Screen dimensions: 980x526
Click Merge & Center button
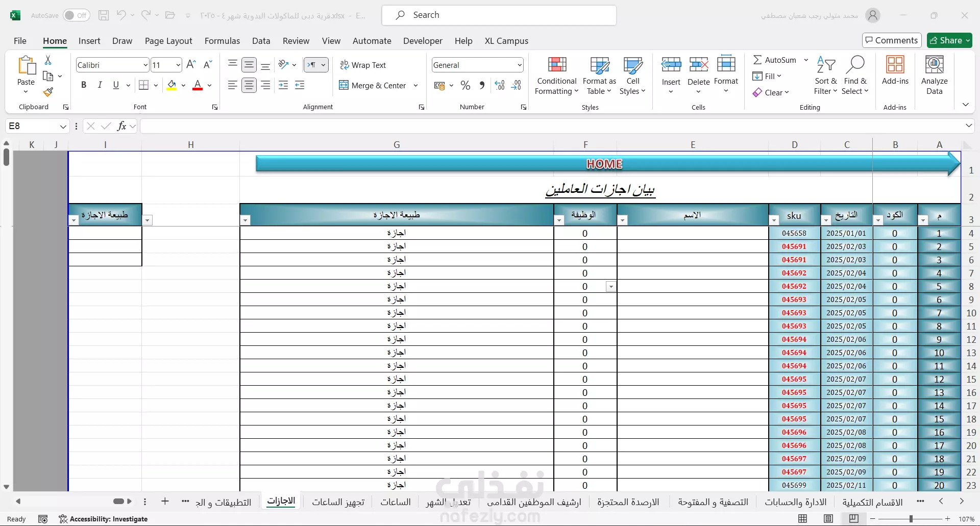[373, 85]
